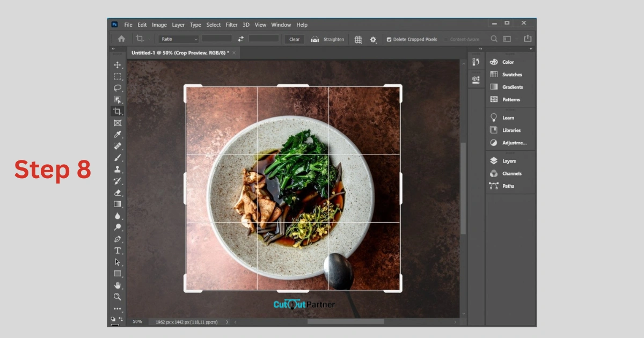Image resolution: width=644 pixels, height=338 pixels.
Task: Click the Clear button
Action: coord(294,39)
